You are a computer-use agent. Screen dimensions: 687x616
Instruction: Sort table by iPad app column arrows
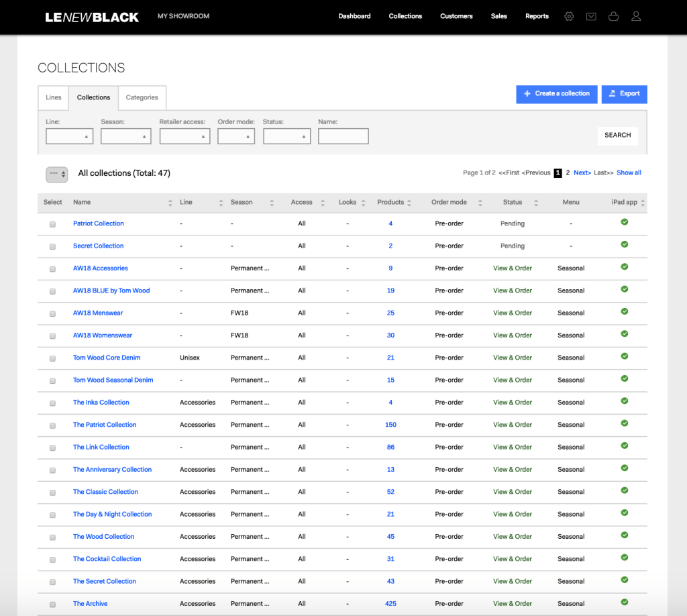point(643,203)
